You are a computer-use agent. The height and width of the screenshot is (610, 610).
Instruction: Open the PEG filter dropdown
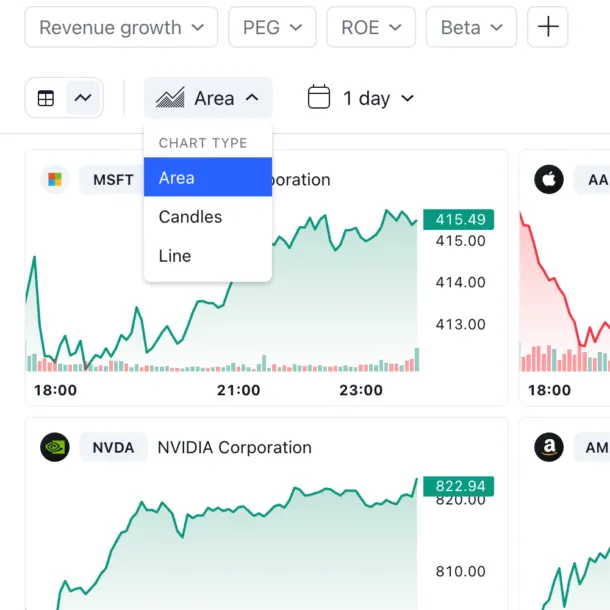pos(272,27)
